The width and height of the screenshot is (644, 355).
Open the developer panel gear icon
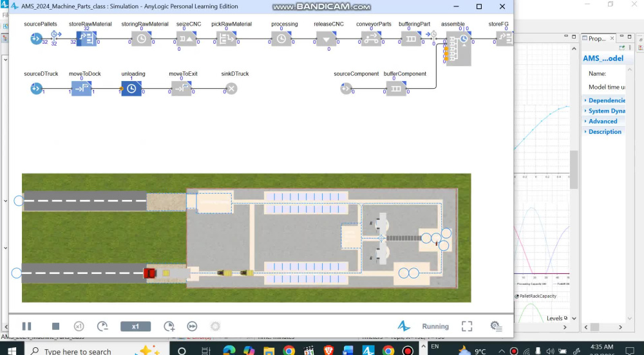(496, 326)
